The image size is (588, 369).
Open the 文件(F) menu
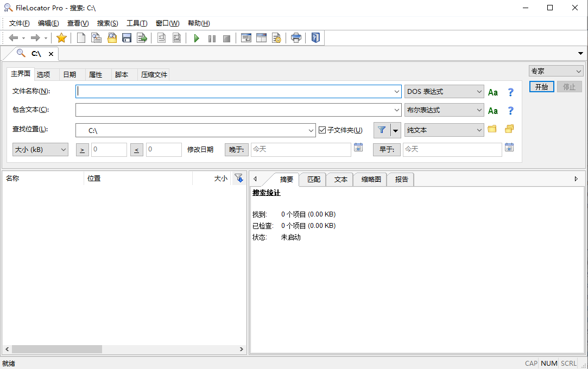(x=19, y=23)
